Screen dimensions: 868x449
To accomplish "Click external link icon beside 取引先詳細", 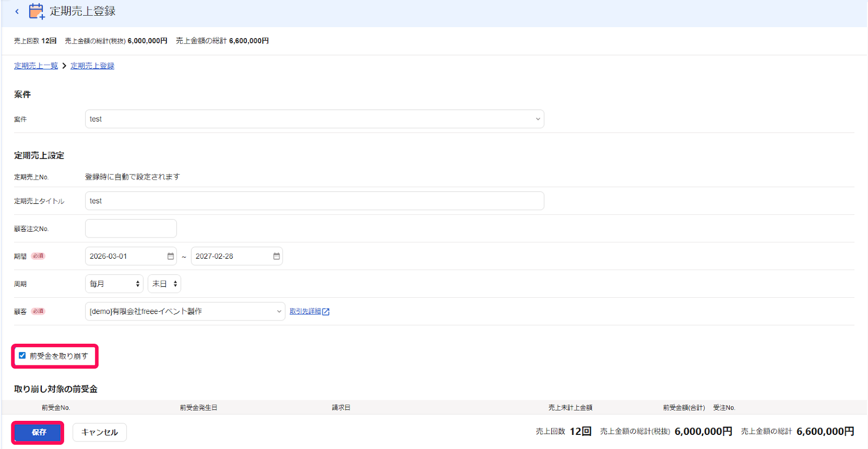I will coord(326,312).
